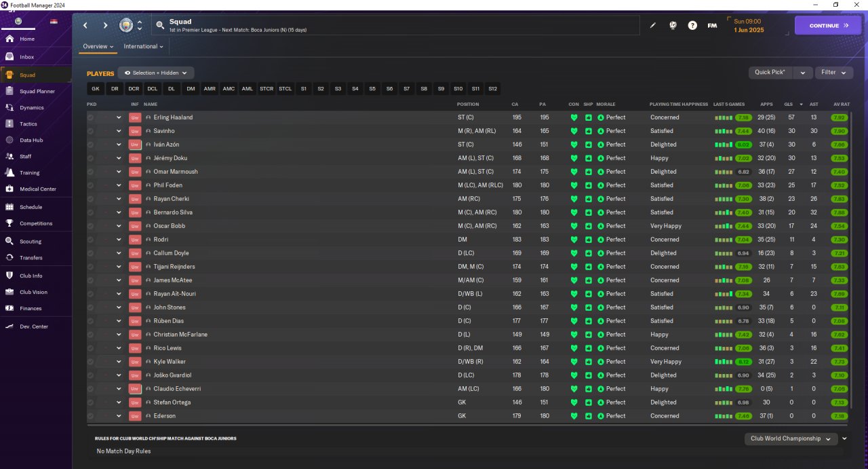The width and height of the screenshot is (868, 469).
Task: Toggle picked checkbox for Phil Foden
Action: (x=91, y=185)
